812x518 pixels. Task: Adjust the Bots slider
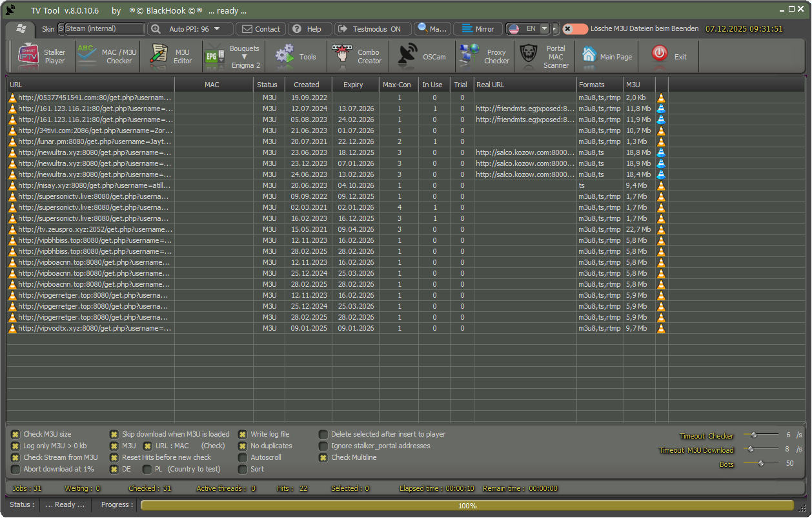[761, 463]
